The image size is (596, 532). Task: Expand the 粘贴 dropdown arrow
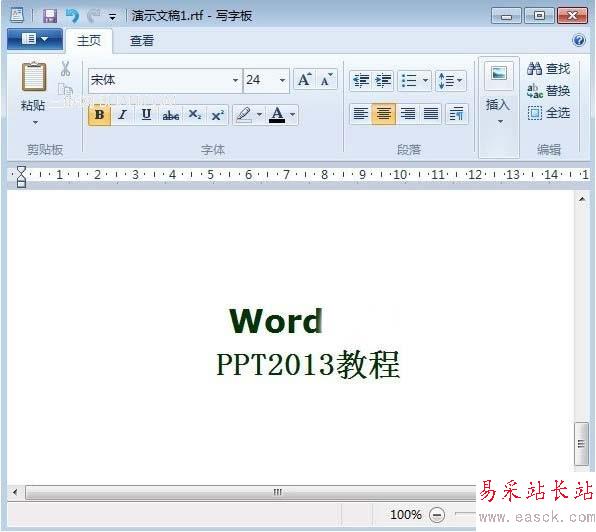pyautogui.click(x=35, y=122)
